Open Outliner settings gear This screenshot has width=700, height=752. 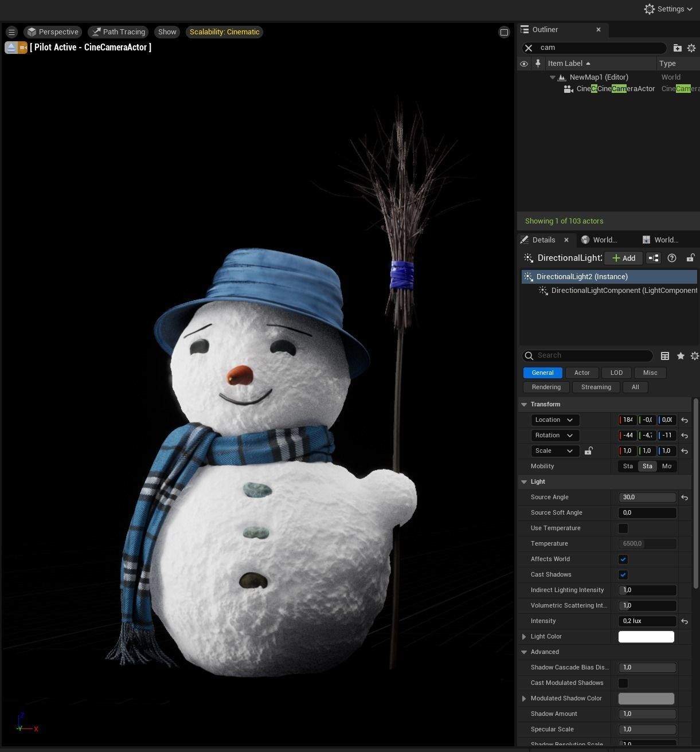point(691,48)
